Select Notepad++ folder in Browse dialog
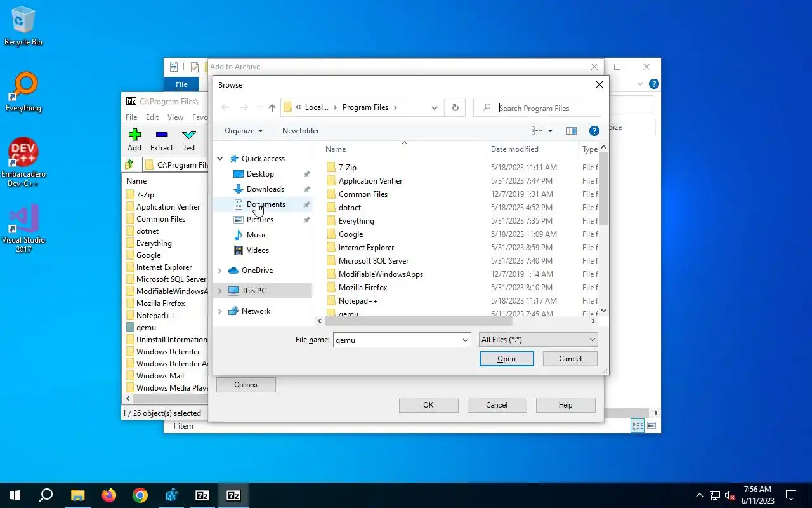The image size is (812, 508). (x=358, y=301)
